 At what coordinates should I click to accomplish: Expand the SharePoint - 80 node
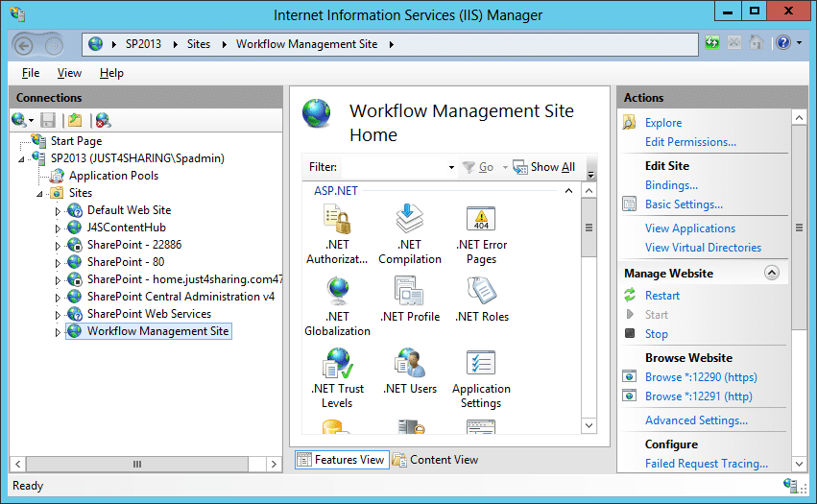coord(58,263)
